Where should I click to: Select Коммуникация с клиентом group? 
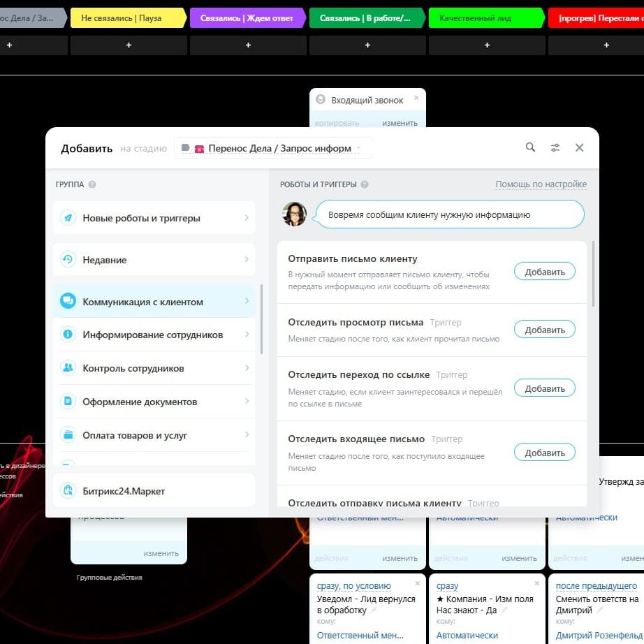(154, 301)
